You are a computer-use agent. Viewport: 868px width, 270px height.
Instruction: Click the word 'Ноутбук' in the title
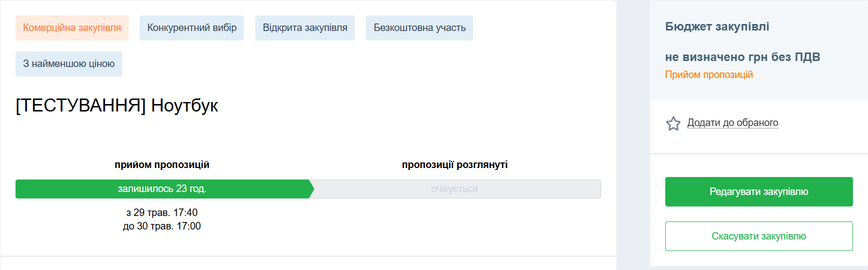(x=185, y=105)
